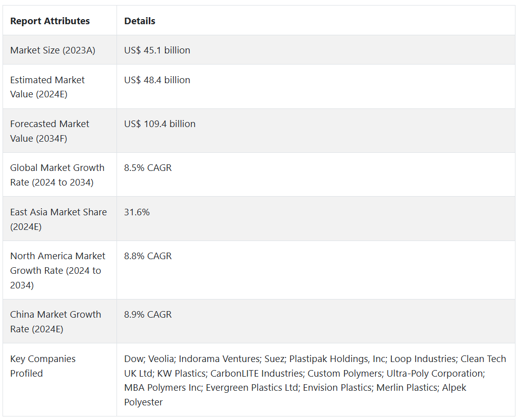
Task: Click the MBA Polymers Inc company name
Action: click(x=156, y=387)
